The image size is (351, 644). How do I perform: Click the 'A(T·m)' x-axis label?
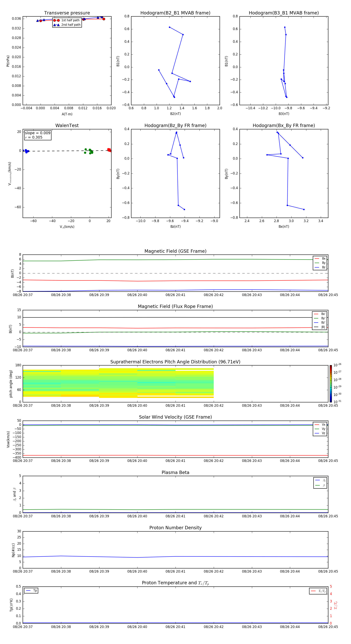coord(67,114)
